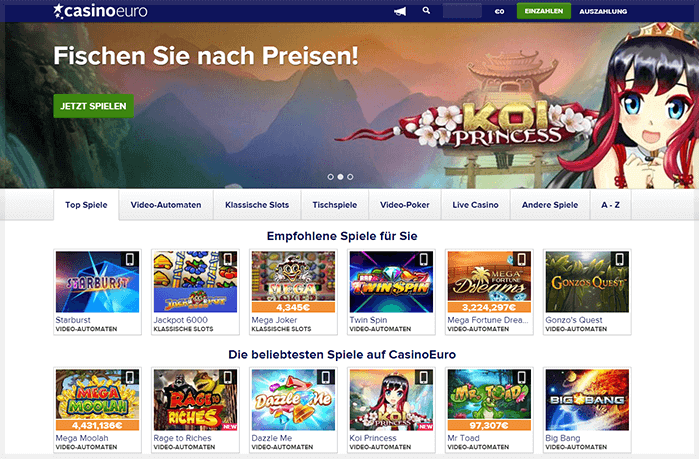Screen dimensions: 699x459
Task: Select the second banner carousel dot
Action: [x=340, y=177]
